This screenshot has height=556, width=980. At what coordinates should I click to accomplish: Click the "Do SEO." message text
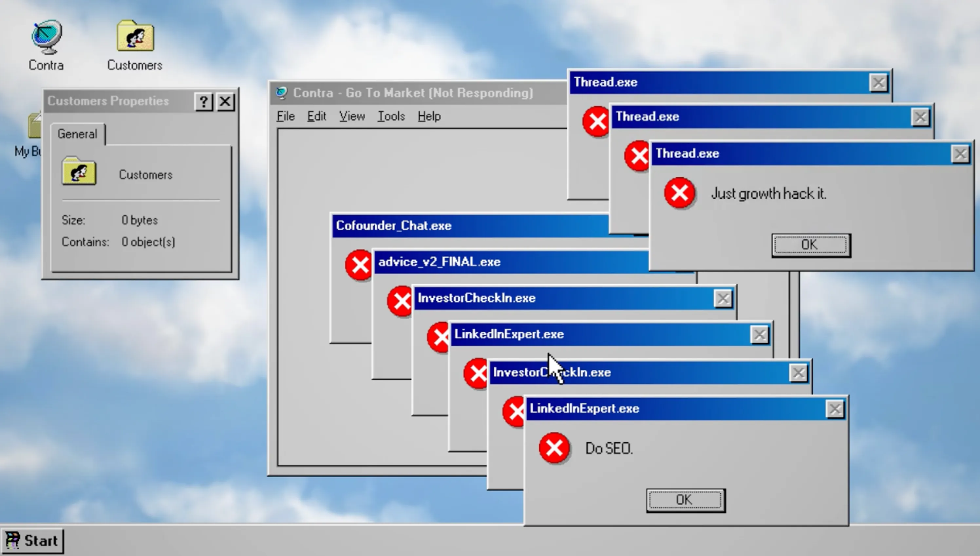coord(609,448)
